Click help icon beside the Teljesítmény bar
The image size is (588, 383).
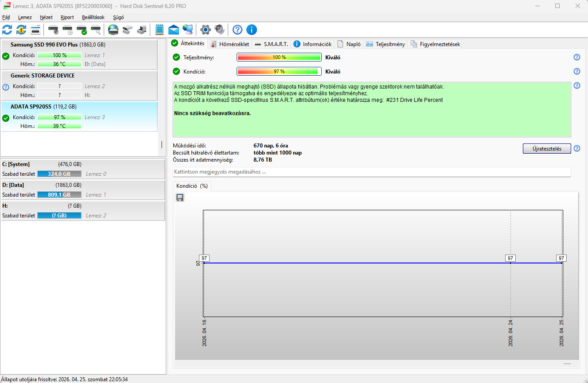[577, 57]
